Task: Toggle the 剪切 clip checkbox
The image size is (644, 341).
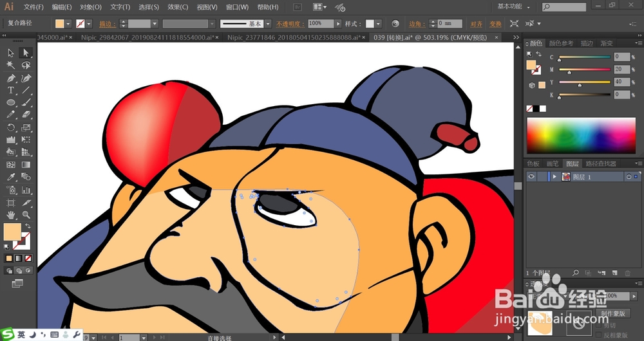Action: tap(598, 325)
